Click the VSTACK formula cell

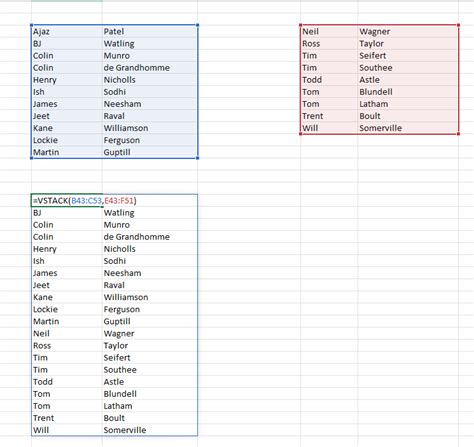click(x=67, y=200)
